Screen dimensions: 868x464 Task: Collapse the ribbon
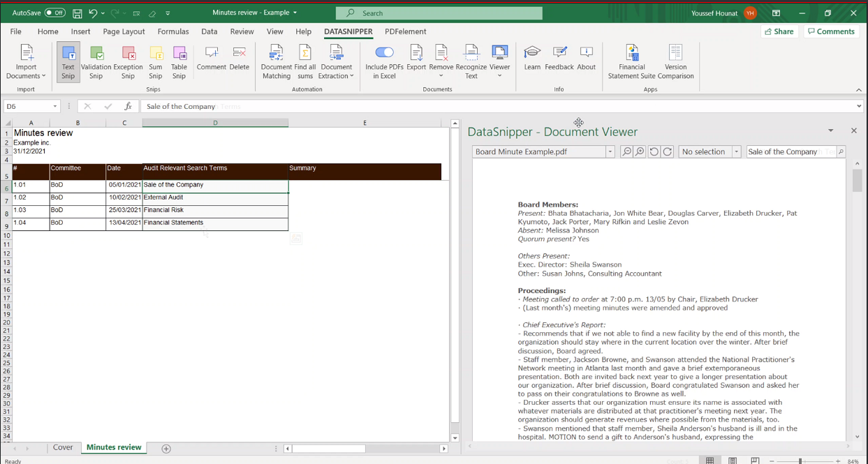859,89
